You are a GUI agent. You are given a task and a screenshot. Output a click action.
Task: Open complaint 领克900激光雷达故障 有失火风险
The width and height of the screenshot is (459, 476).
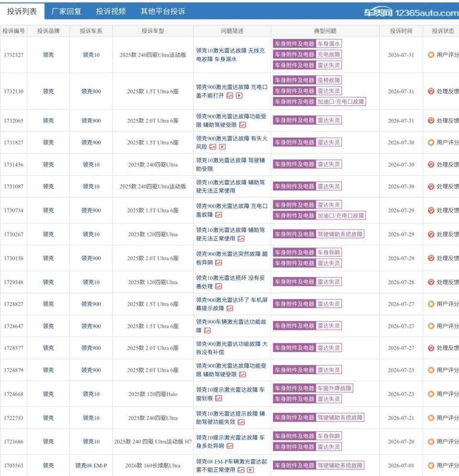[x=231, y=143]
